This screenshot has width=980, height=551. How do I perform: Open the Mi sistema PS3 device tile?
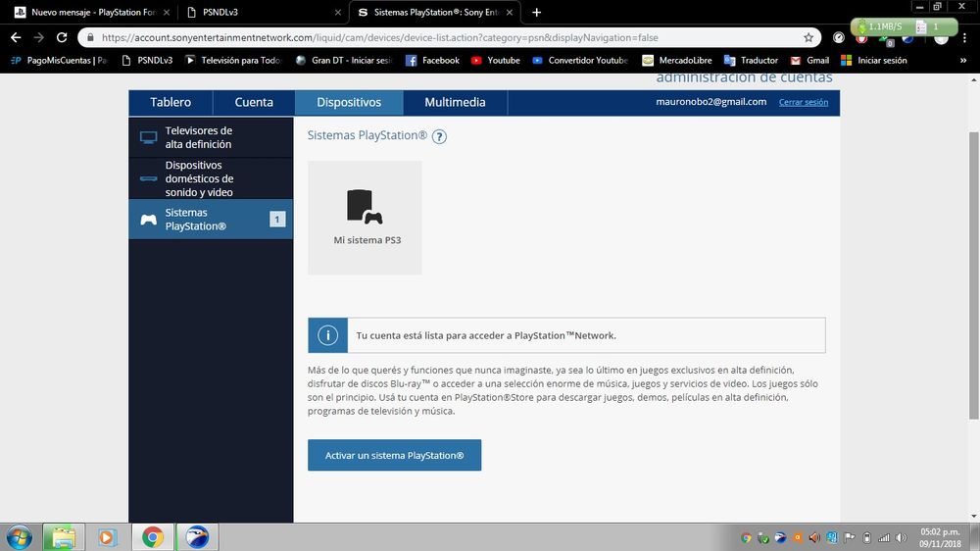pos(365,218)
